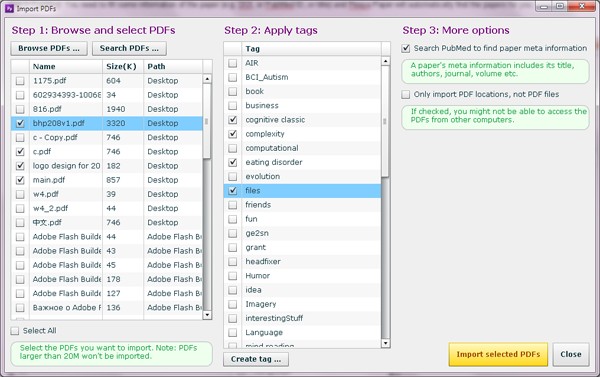Click the tag list scroll down arrow
Viewport: 600px width, 377px height.
(x=385, y=343)
